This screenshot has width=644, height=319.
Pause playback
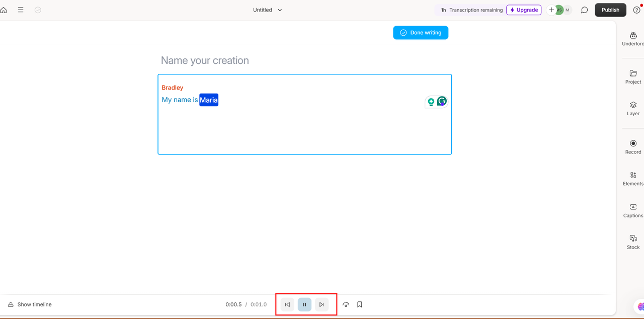(304, 304)
